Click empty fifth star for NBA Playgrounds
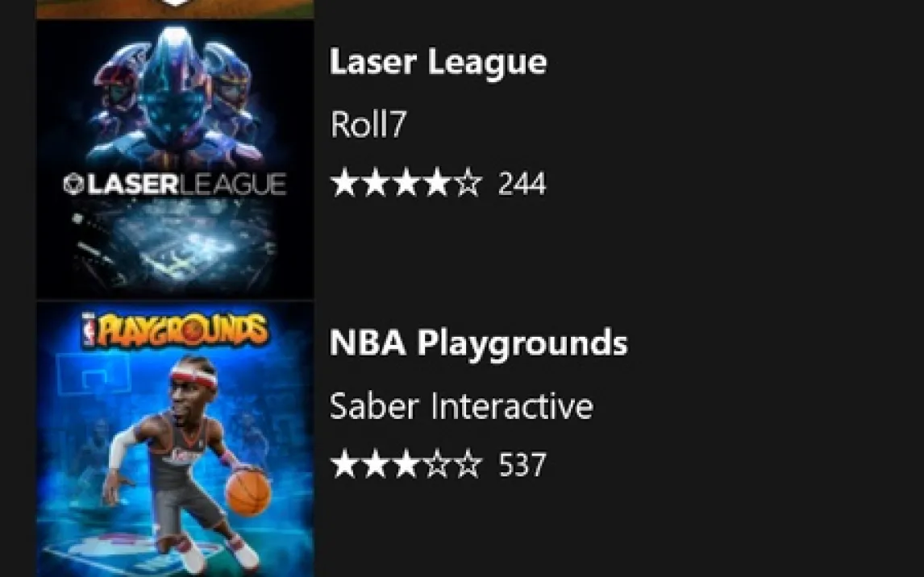The height and width of the screenshot is (577, 924). click(468, 464)
